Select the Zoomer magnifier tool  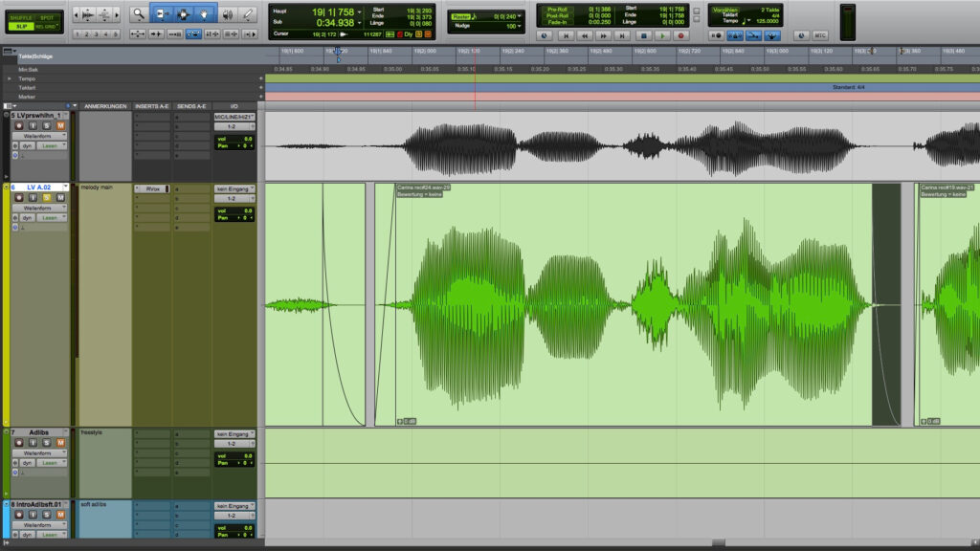click(x=139, y=13)
